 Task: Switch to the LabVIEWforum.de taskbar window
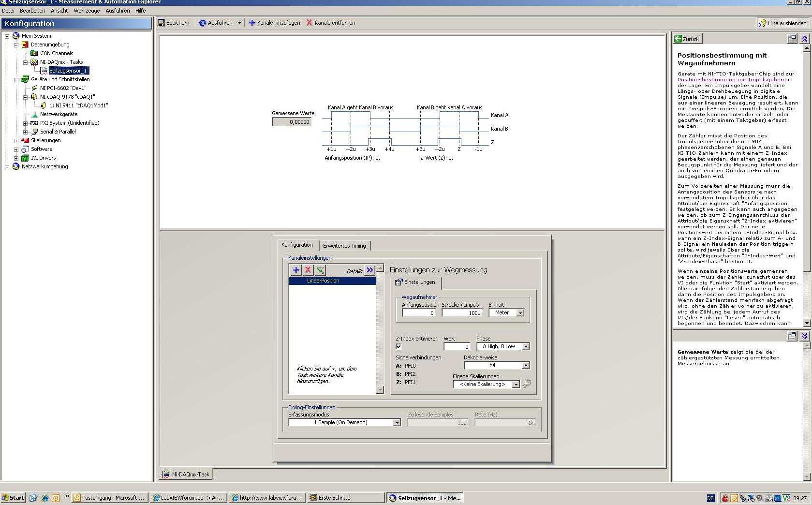tap(189, 498)
